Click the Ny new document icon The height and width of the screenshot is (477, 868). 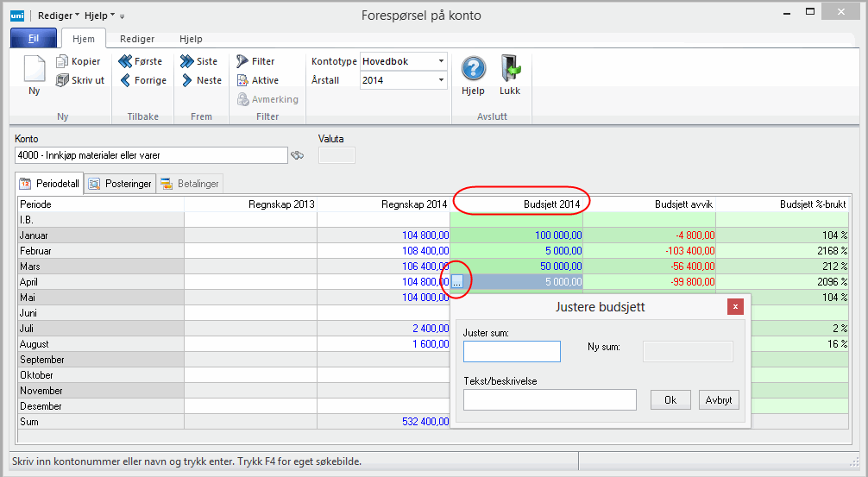[34, 69]
